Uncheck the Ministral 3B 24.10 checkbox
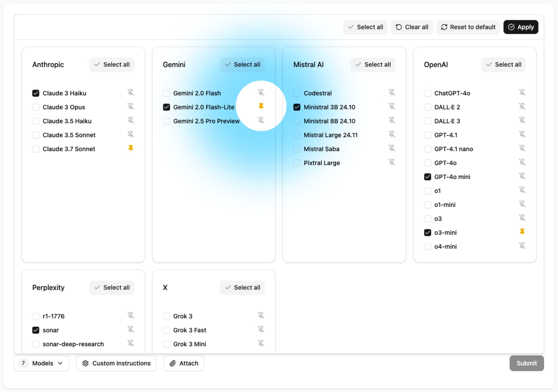This screenshot has width=558, height=392. tap(297, 107)
